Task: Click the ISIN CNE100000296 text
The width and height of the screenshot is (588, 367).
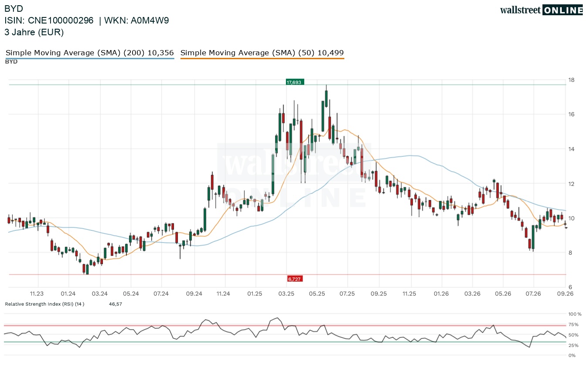Action: point(49,20)
